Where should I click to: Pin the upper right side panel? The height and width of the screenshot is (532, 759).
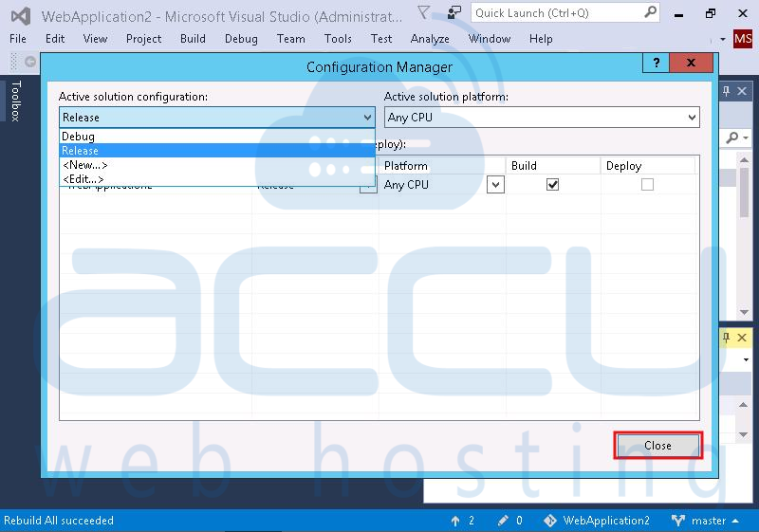point(726,90)
